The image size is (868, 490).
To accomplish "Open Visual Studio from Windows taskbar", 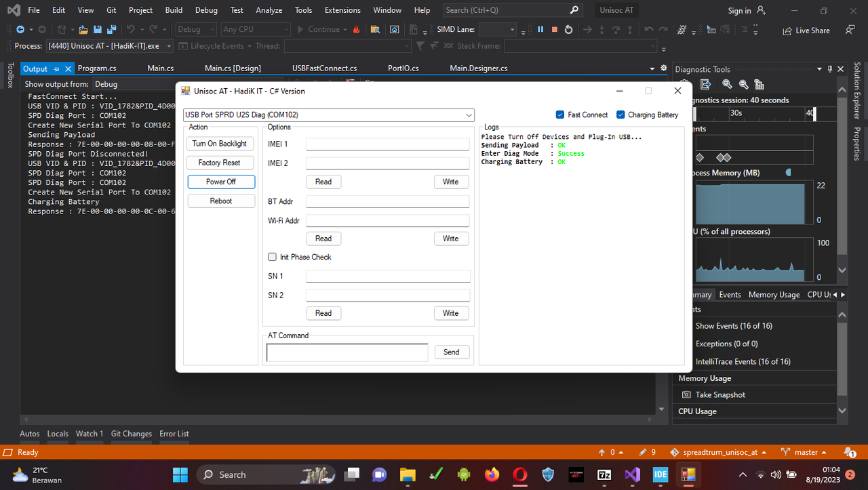I will pyautogui.click(x=632, y=474).
